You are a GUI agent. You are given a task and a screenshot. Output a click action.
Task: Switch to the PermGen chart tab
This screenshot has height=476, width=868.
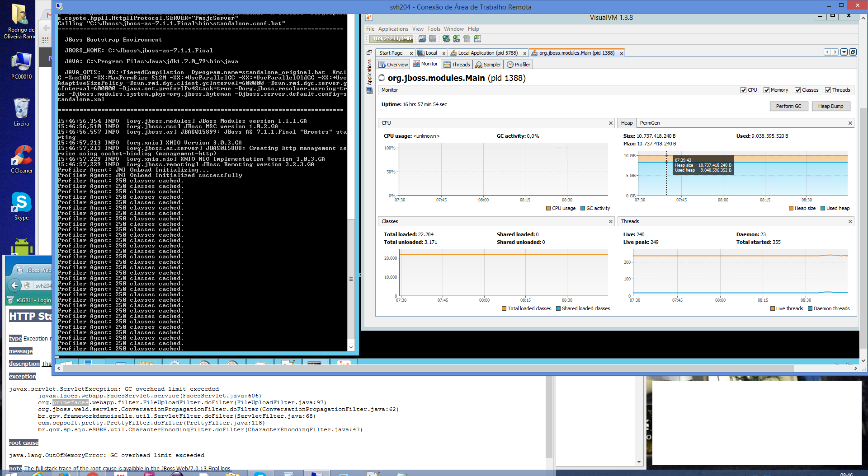click(650, 123)
